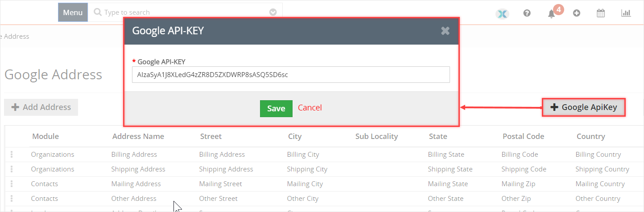Click Shipping Code cell
The image size is (644, 212).
(524, 169)
